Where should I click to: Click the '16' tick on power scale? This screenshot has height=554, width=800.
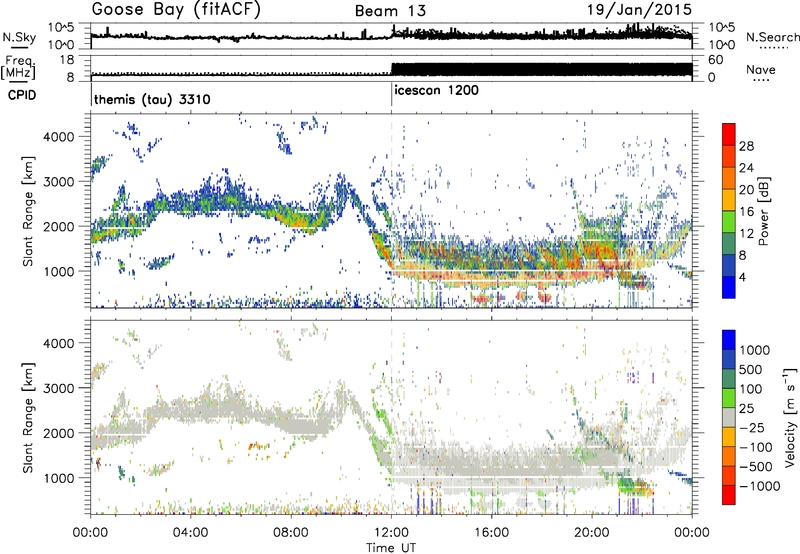click(746, 212)
